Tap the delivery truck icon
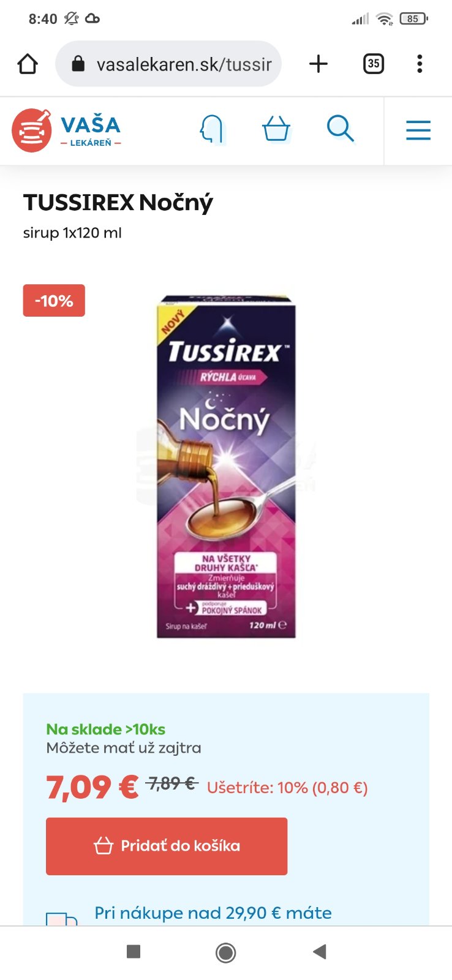 click(x=62, y=919)
